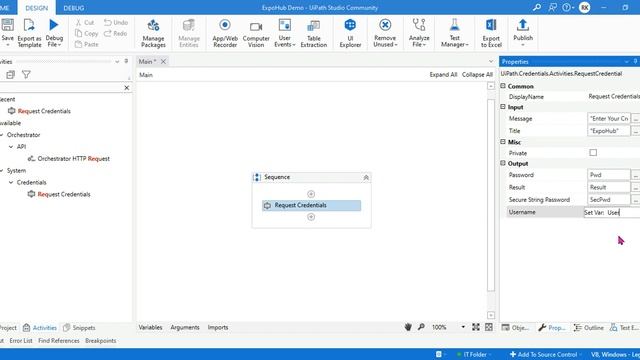Collapse the Output property section
Screen dimensions: 640x360
[503, 163]
